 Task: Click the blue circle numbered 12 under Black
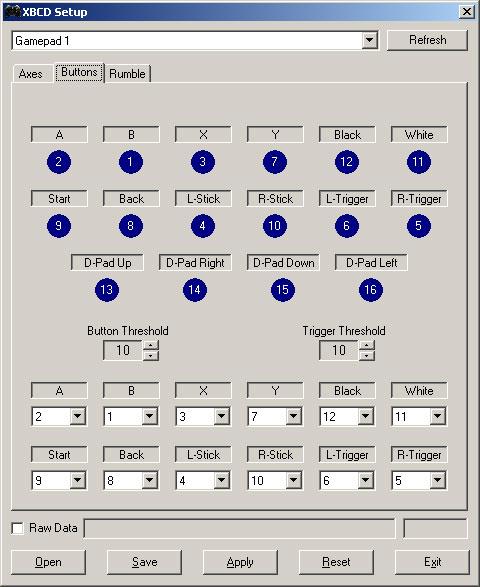click(347, 162)
